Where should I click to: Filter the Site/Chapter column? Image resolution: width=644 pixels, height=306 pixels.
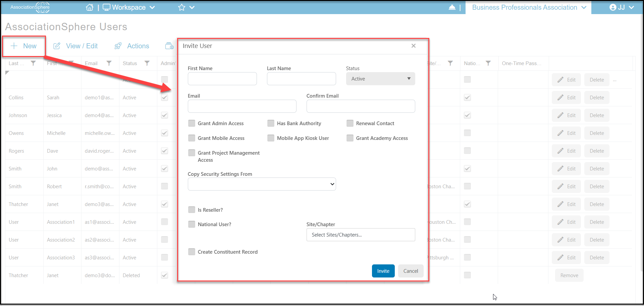450,63
